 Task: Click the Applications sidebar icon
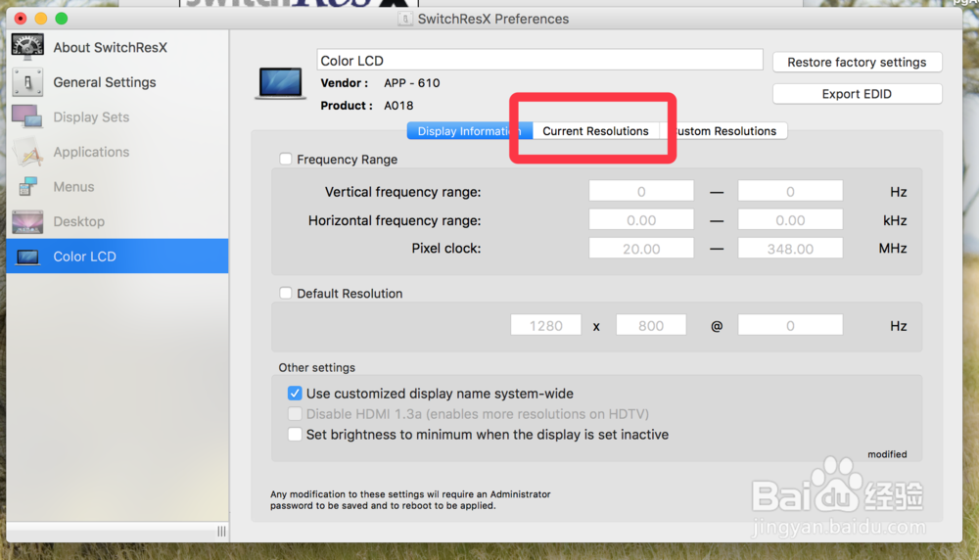tap(27, 152)
